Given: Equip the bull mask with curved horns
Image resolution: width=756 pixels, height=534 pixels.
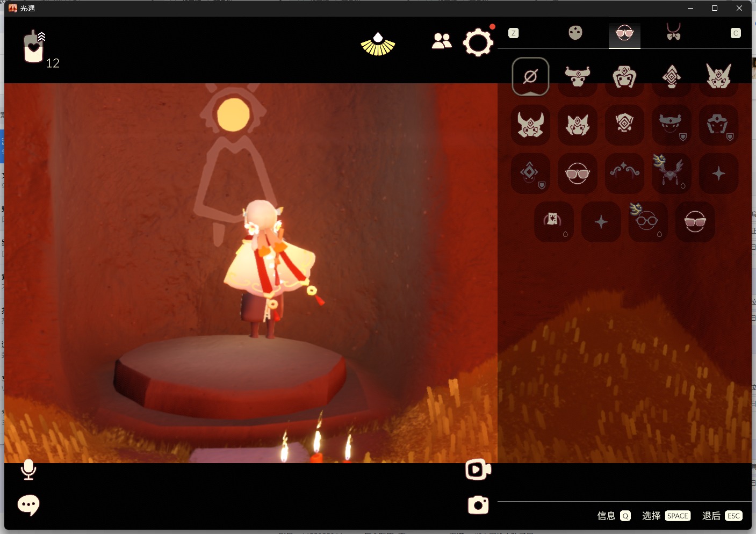Looking at the screenshot, I should (578, 77).
